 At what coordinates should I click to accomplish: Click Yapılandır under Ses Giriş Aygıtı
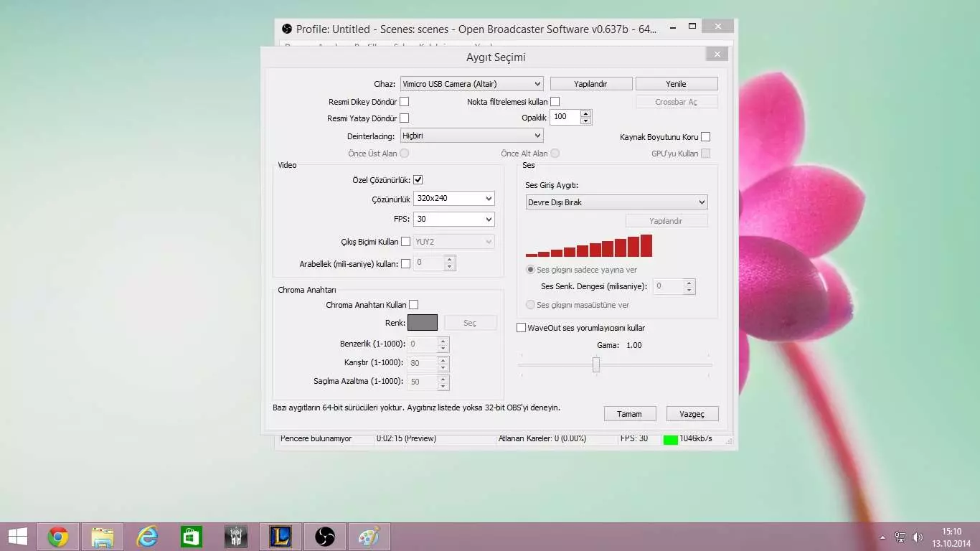[666, 221]
